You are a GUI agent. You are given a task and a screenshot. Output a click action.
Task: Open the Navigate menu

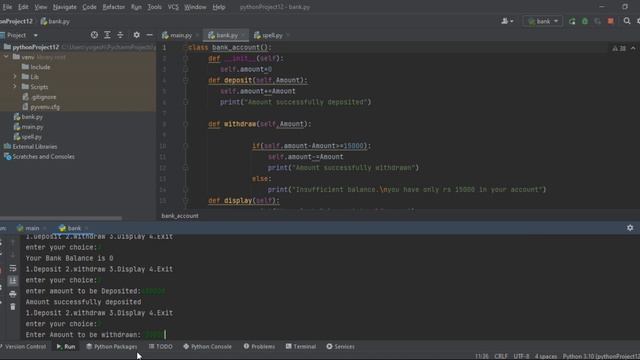(x=64, y=7)
